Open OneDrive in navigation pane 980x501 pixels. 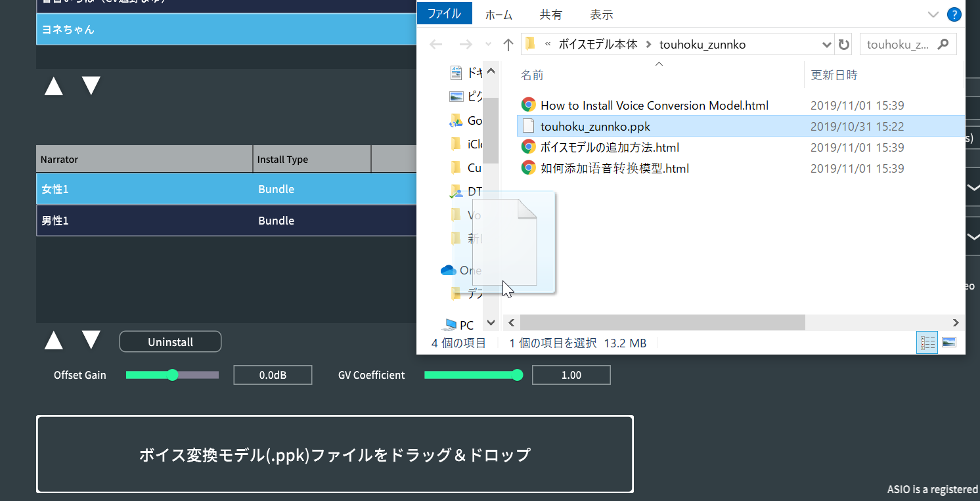coord(462,270)
